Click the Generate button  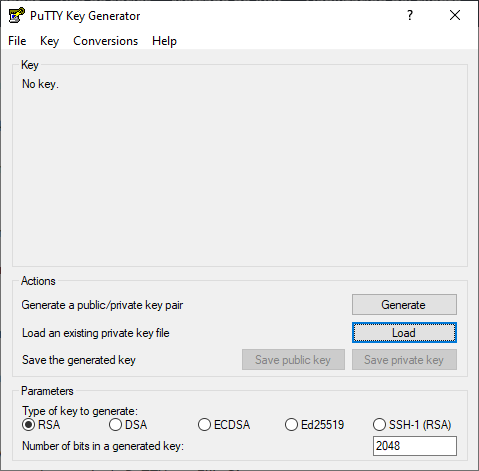point(404,305)
